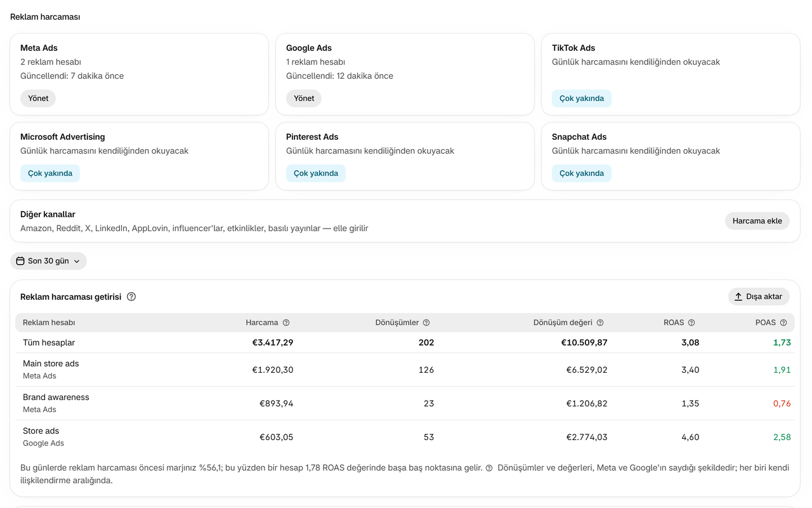Click Çok yakında badge on Snapchat Ads
Image resolution: width=812 pixels, height=508 pixels.
[582, 173]
